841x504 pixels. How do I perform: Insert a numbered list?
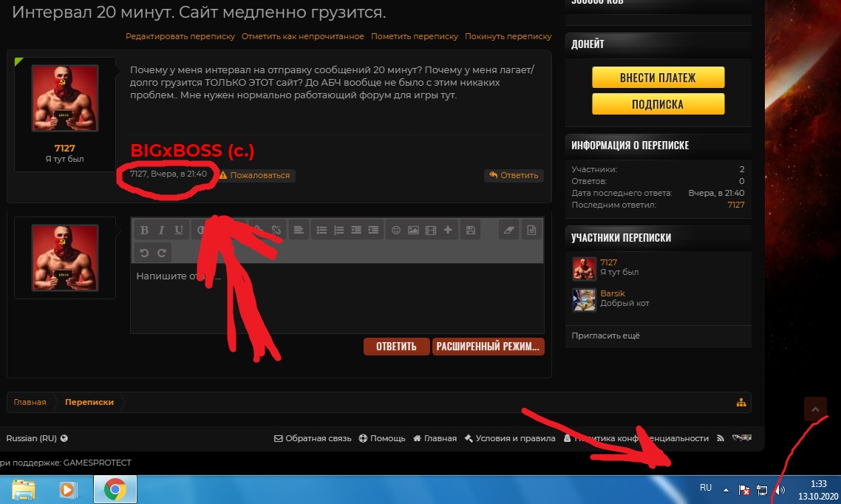tap(339, 231)
